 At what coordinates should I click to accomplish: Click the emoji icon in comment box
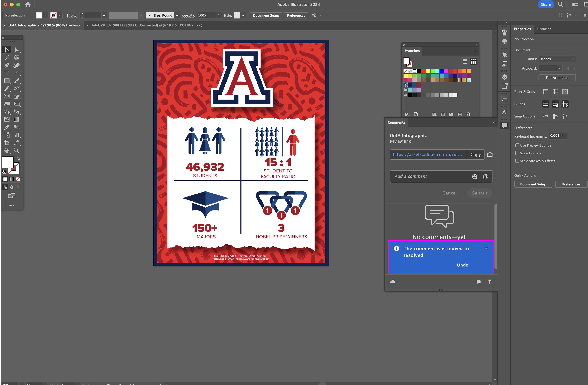coord(475,176)
